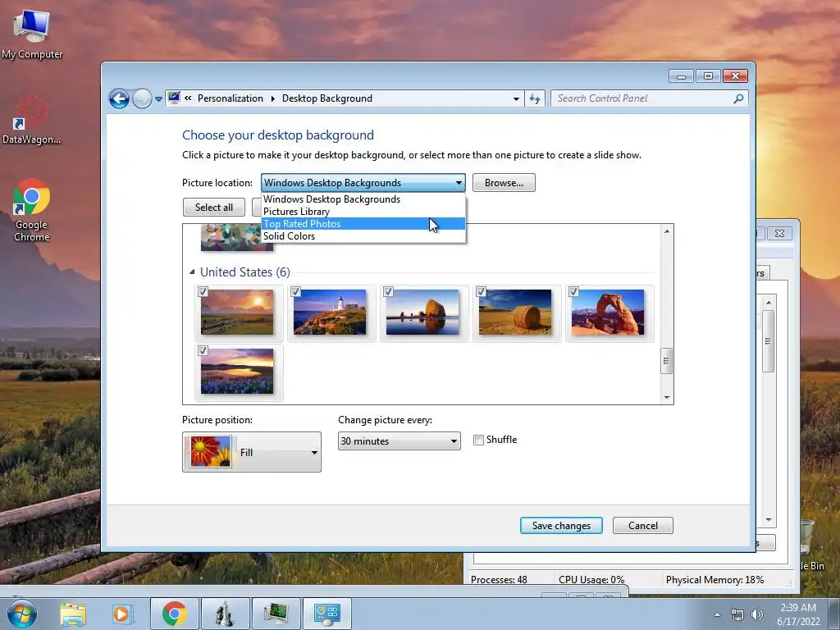
Task: Open Windows Media Player from taskbar
Action: [x=122, y=614]
